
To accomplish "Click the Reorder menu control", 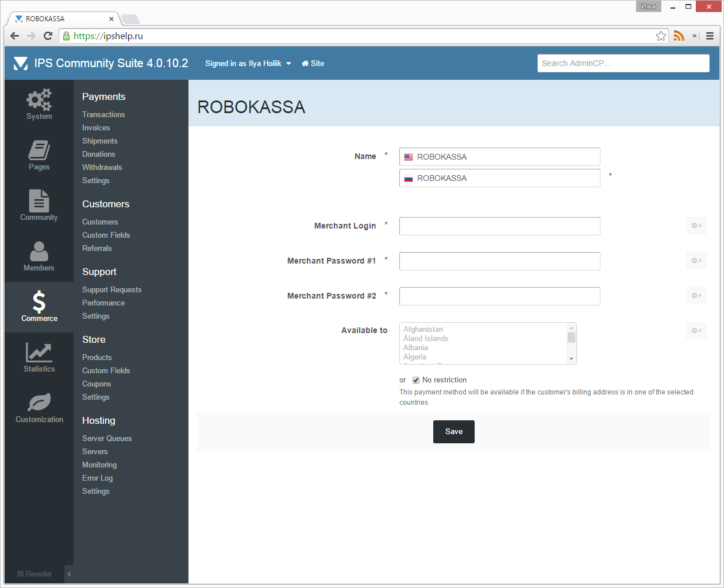I will [x=34, y=574].
